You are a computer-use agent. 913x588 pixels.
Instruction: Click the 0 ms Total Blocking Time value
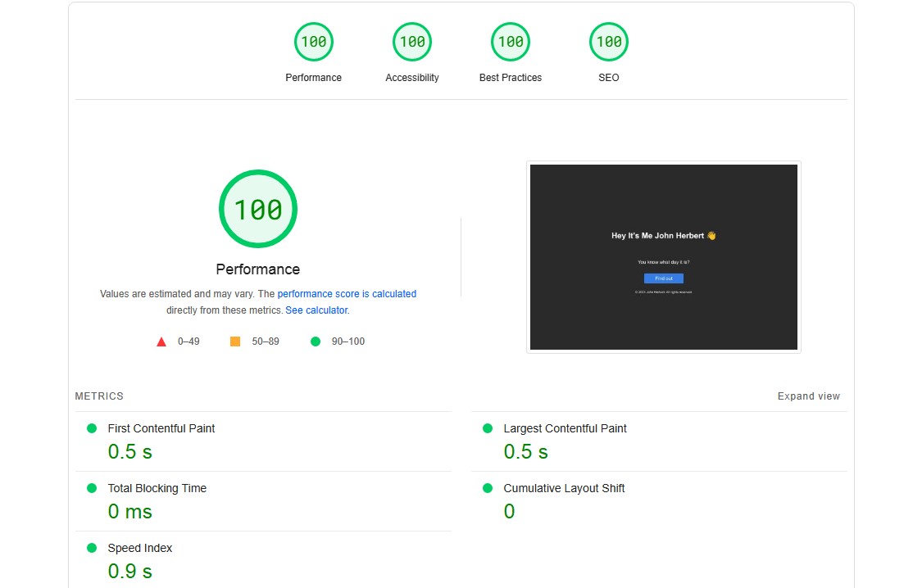[x=129, y=512]
